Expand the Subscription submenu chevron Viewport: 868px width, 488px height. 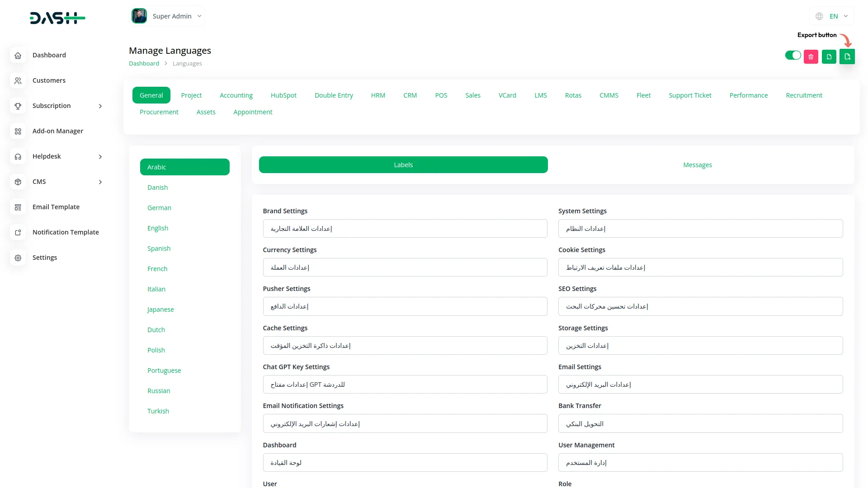100,106
